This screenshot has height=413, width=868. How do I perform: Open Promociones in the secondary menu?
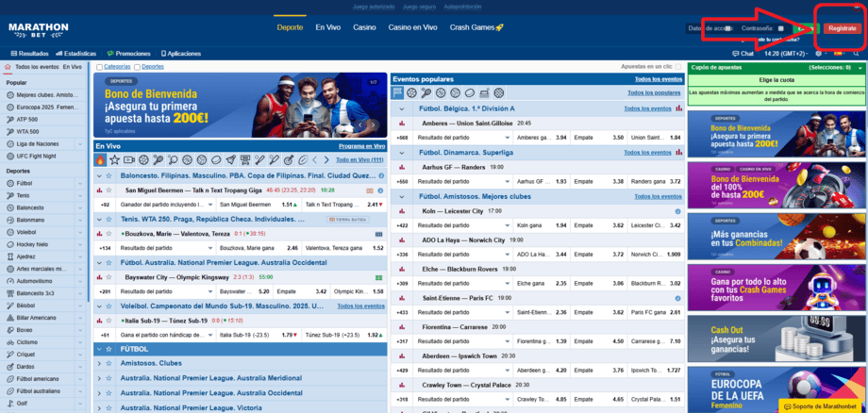(129, 54)
